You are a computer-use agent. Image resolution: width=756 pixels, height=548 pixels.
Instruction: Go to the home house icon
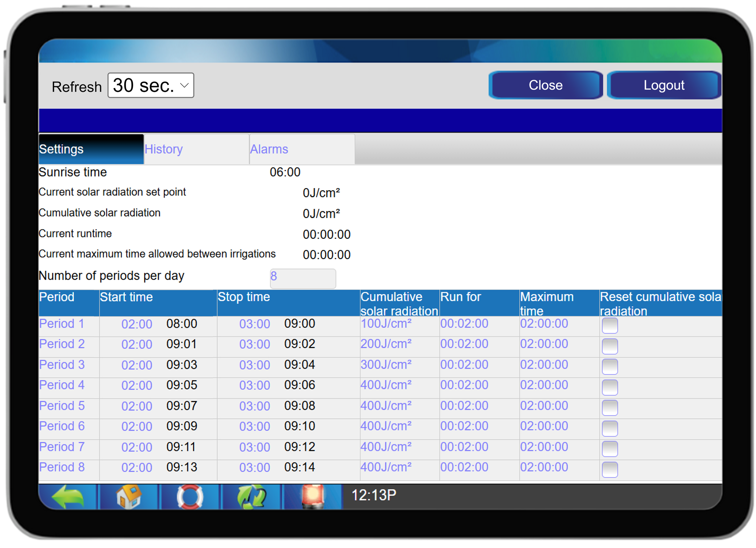pos(129,497)
